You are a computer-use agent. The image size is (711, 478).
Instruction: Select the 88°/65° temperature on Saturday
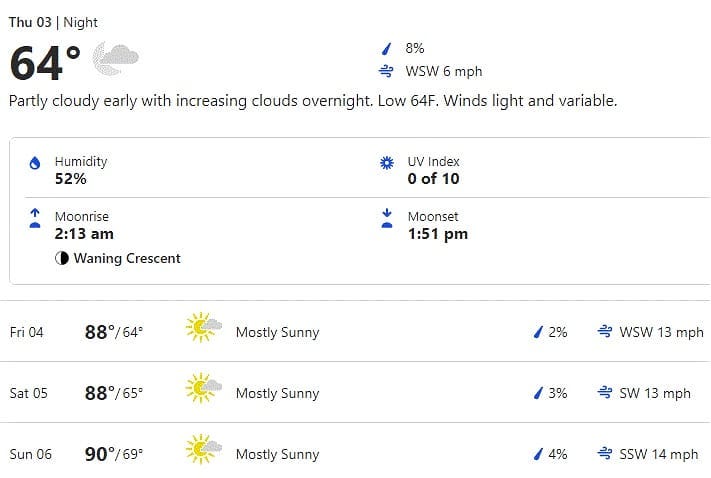(x=114, y=393)
